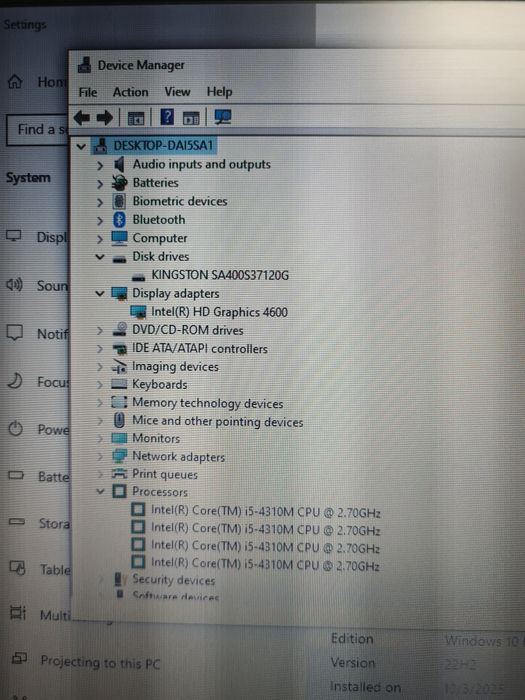
Task: Select the Memory technology devices label
Action: point(208,403)
